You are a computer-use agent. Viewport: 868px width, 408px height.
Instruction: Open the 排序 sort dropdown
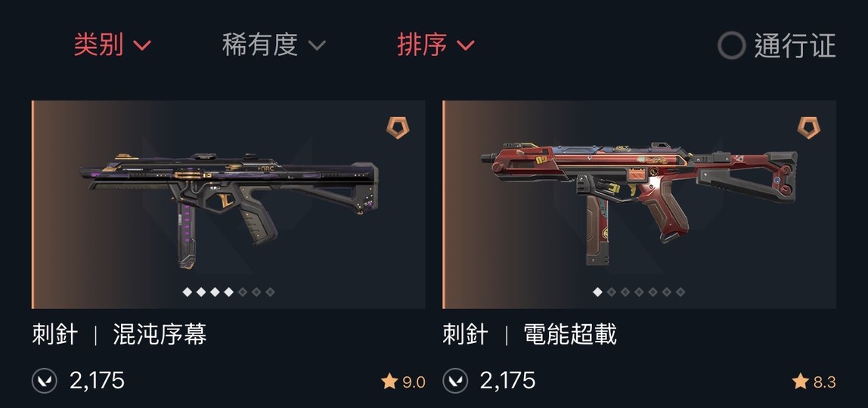pyautogui.click(x=436, y=45)
